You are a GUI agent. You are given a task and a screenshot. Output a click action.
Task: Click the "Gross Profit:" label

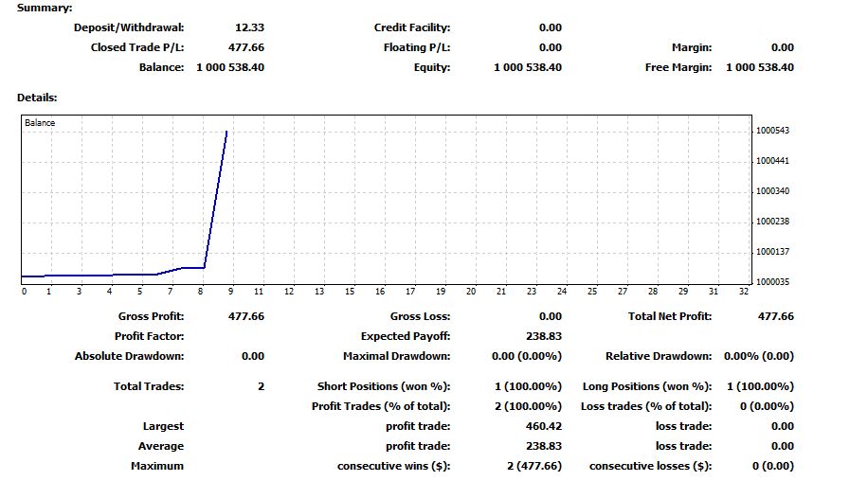pyautogui.click(x=151, y=316)
